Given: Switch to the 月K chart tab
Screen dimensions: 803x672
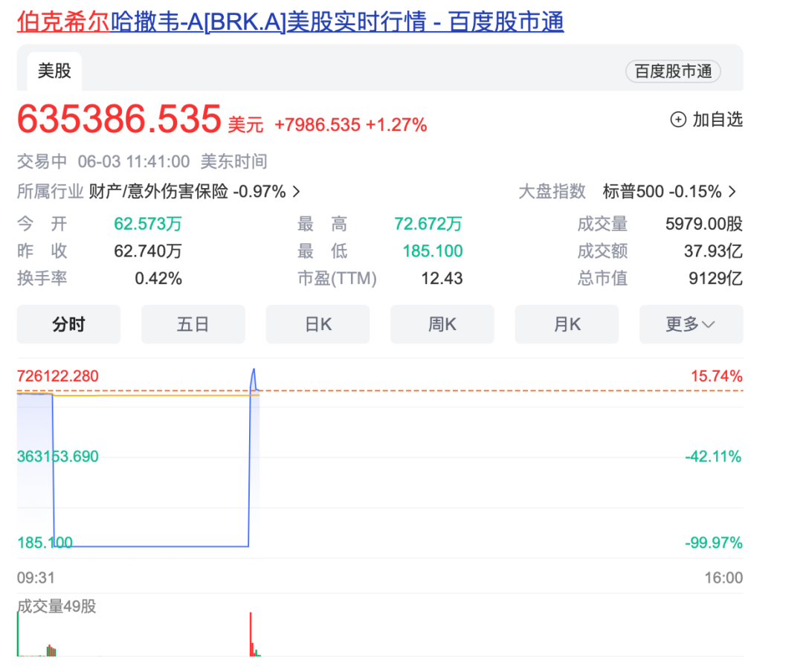Looking at the screenshot, I should [x=567, y=324].
